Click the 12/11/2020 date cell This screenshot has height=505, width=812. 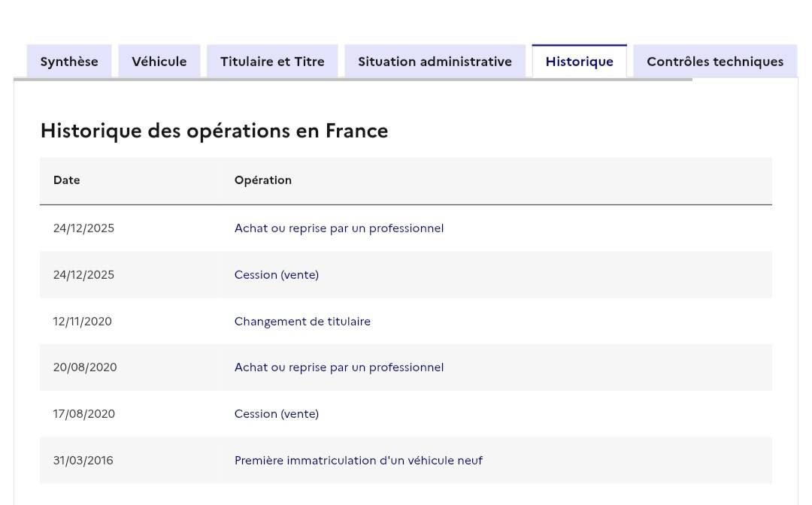click(x=83, y=322)
